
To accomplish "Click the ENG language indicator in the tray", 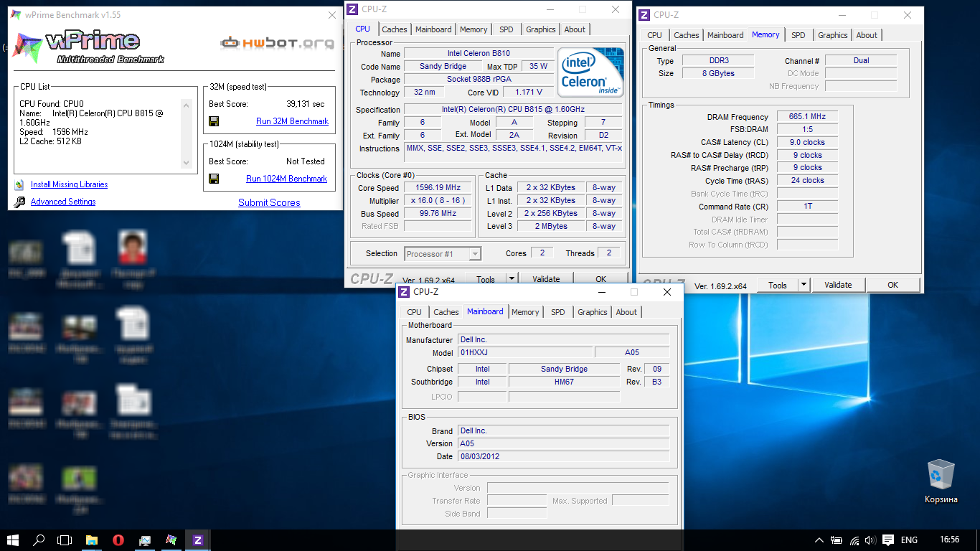I will coord(909,540).
